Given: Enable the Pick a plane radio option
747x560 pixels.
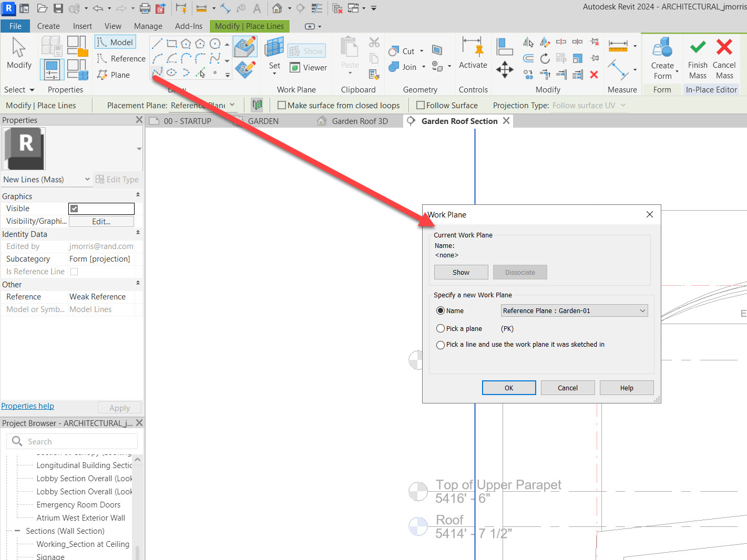Looking at the screenshot, I should 441,328.
